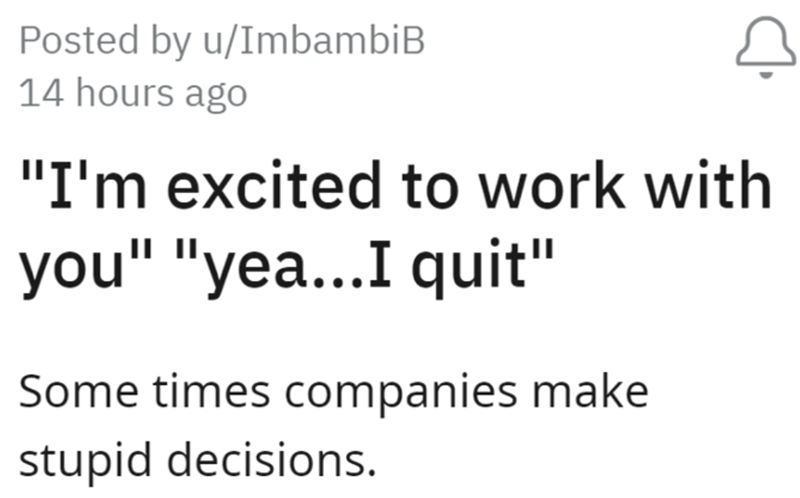
Task: Open the post titled "I'm excited to work with you"
Action: coord(396,186)
